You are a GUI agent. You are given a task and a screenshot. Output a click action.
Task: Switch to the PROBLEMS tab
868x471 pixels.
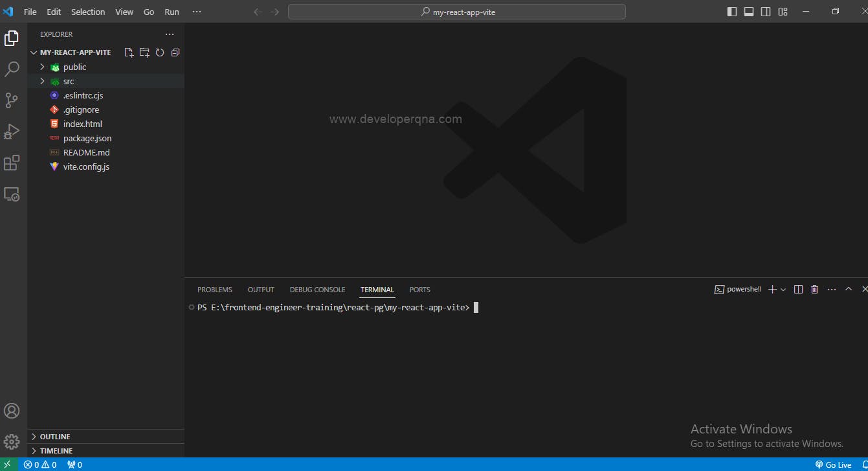(215, 290)
